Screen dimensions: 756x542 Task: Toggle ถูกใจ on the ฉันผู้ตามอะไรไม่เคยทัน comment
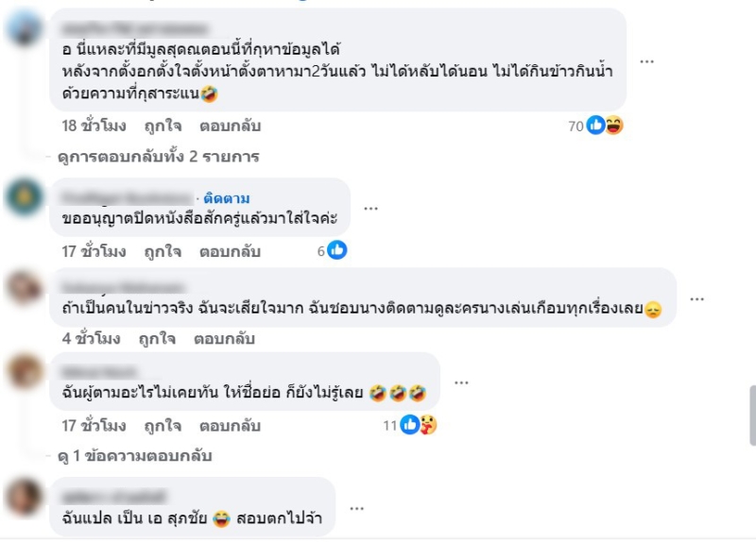pyautogui.click(x=163, y=425)
